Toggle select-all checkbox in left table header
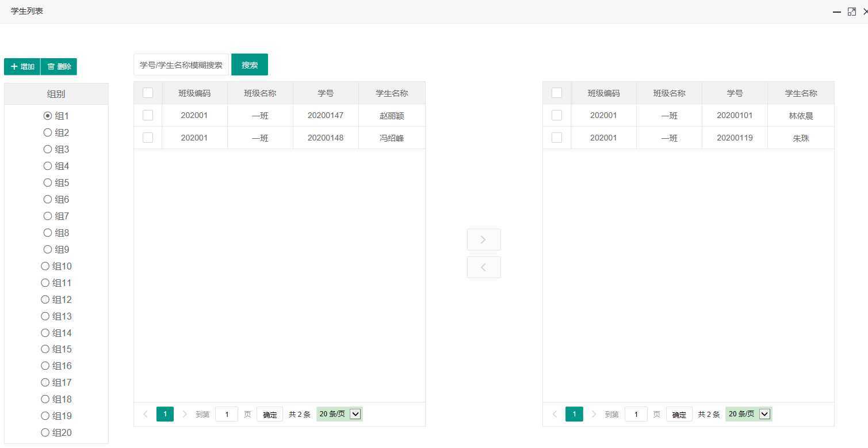Image resolution: width=868 pixels, height=448 pixels. (x=148, y=93)
